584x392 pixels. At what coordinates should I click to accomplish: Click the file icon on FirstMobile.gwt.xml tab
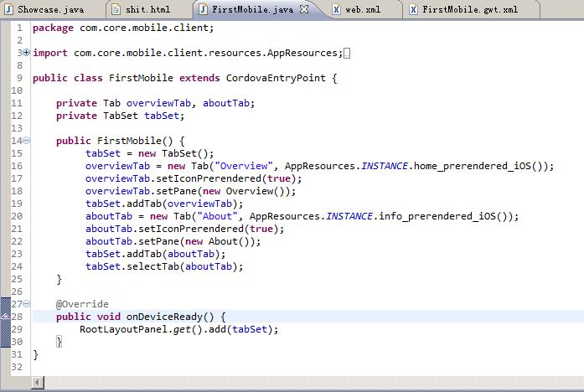(x=413, y=10)
